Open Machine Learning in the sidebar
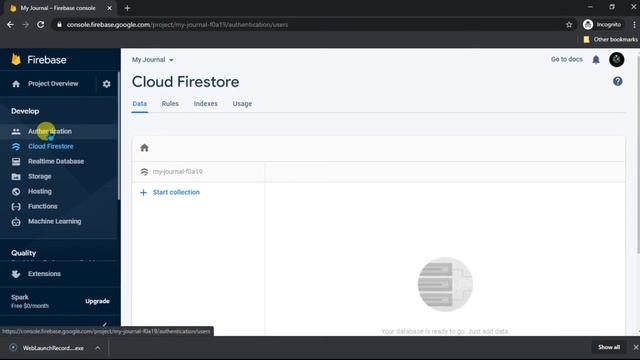 [55, 222]
